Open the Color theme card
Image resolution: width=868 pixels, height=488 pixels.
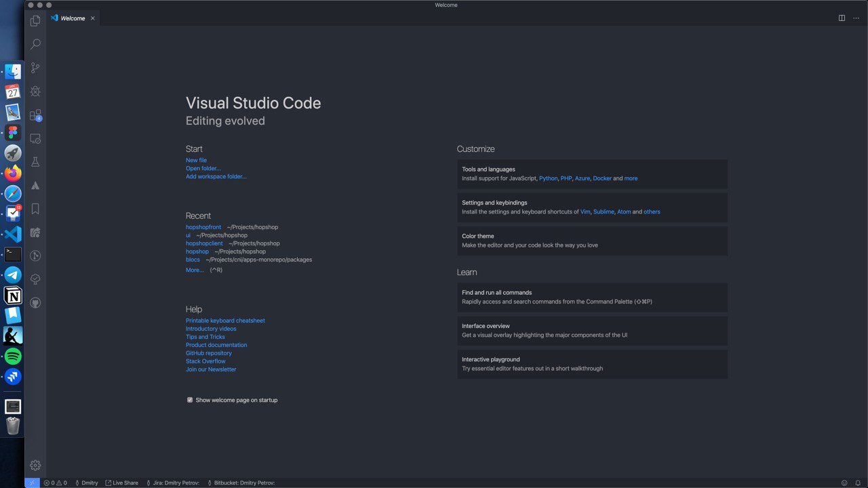[592, 241]
